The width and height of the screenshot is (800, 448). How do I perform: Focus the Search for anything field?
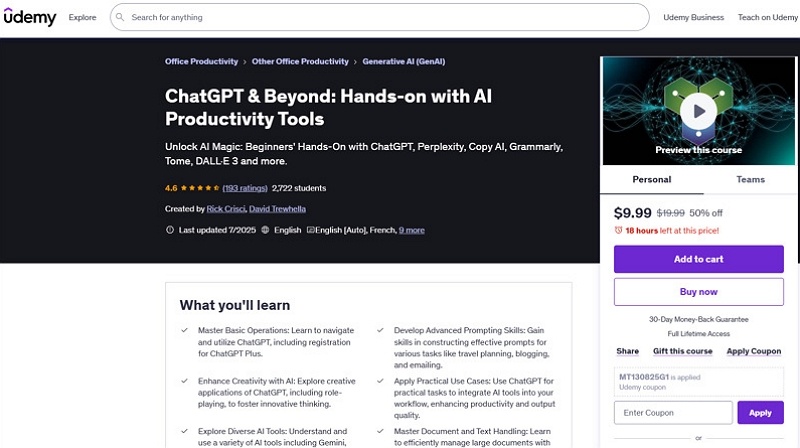point(380,17)
